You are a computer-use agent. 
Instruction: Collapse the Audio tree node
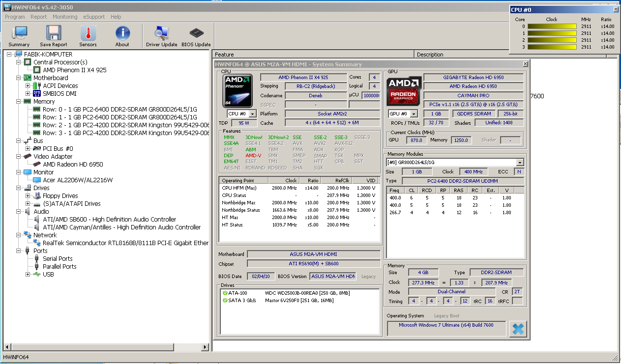[x=19, y=211]
